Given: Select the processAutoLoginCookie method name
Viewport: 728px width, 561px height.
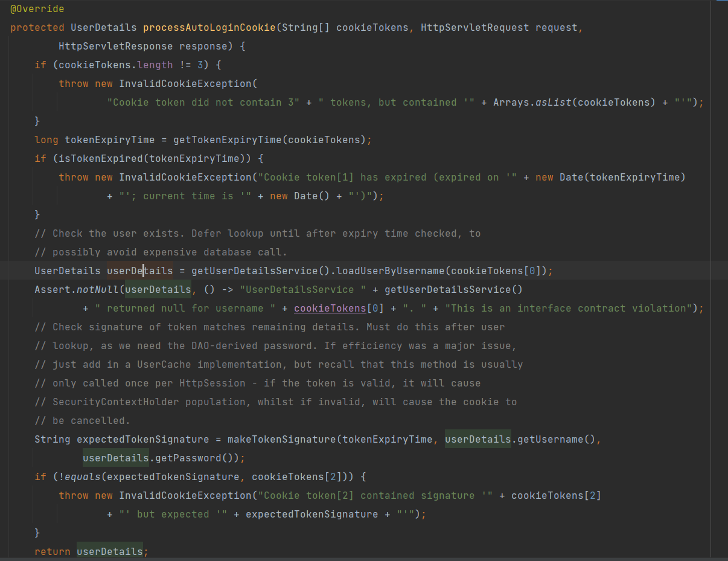Looking at the screenshot, I should coord(209,27).
